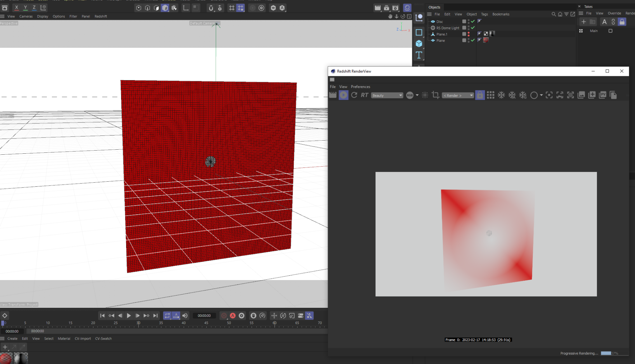Toggle the Main take checkbox
The image size is (635, 364).
(x=610, y=31)
